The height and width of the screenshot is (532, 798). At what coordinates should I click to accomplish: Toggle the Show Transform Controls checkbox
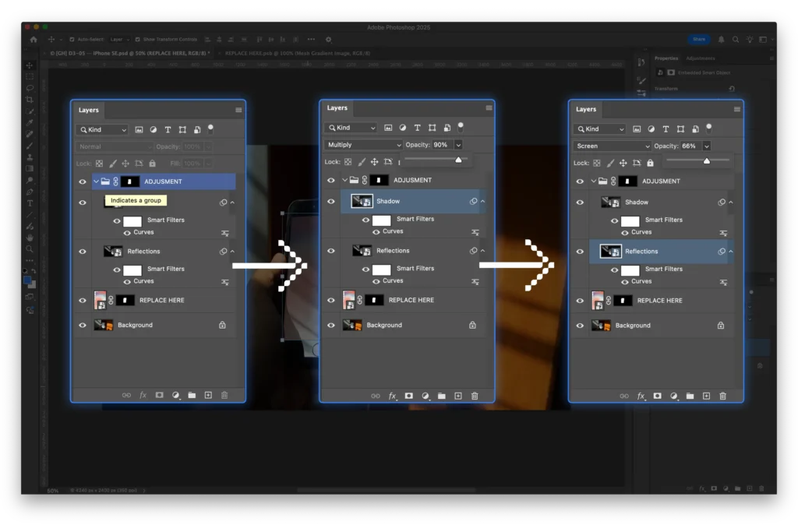(x=137, y=39)
